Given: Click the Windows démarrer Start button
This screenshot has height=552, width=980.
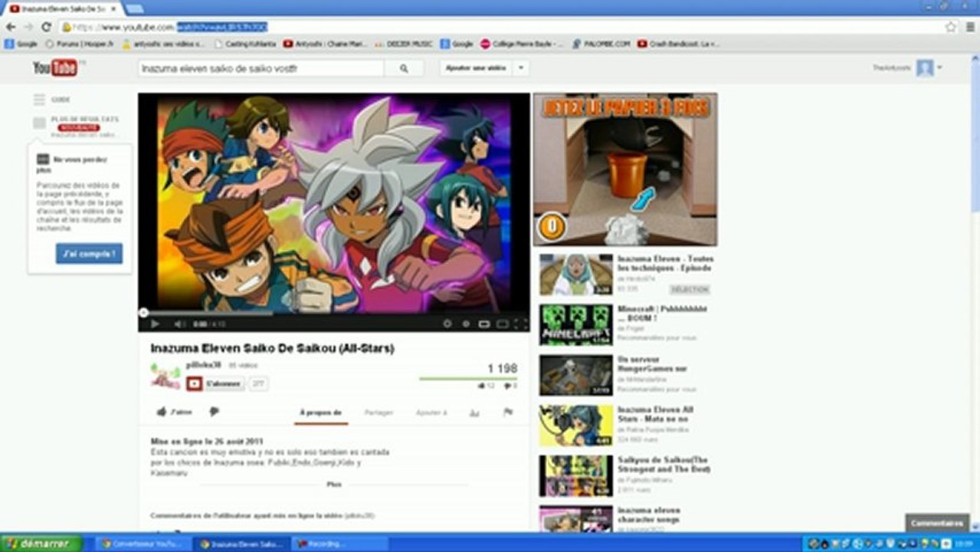Looking at the screenshot, I should pos(41,544).
